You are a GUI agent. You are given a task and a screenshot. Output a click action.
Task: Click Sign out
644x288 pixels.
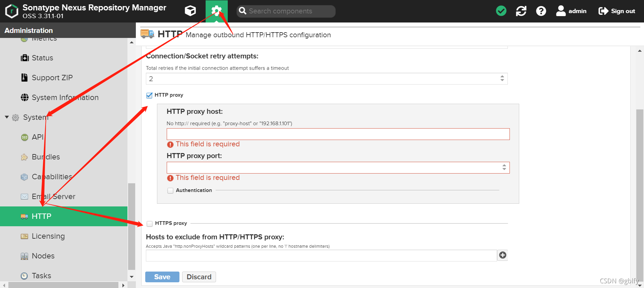pyautogui.click(x=617, y=11)
